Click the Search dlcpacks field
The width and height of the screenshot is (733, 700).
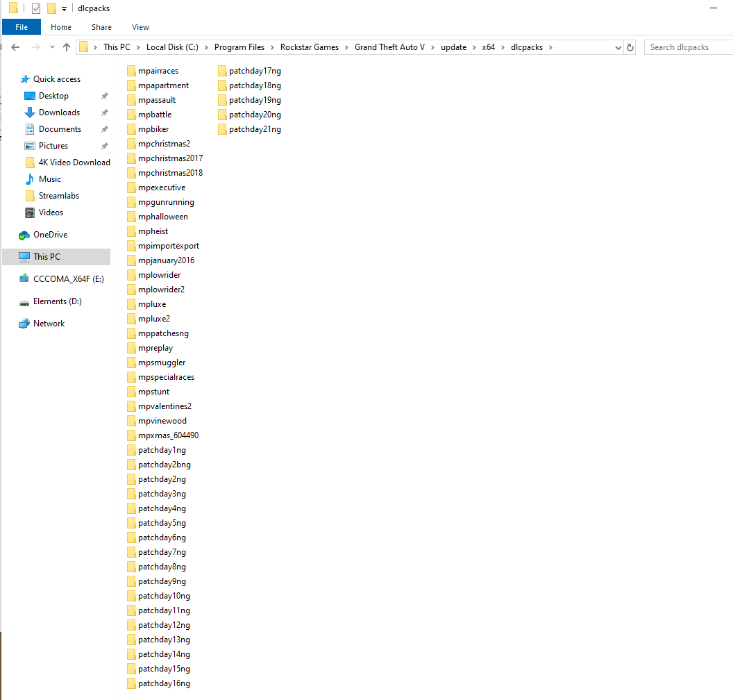(688, 47)
